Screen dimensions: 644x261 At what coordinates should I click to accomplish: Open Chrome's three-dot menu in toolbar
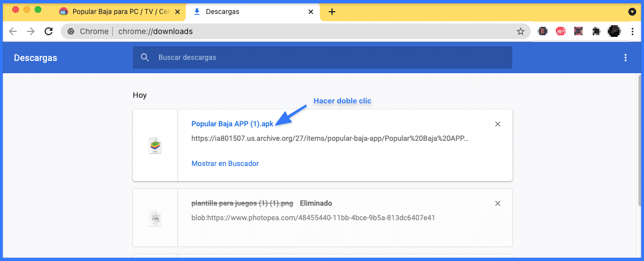(633, 31)
